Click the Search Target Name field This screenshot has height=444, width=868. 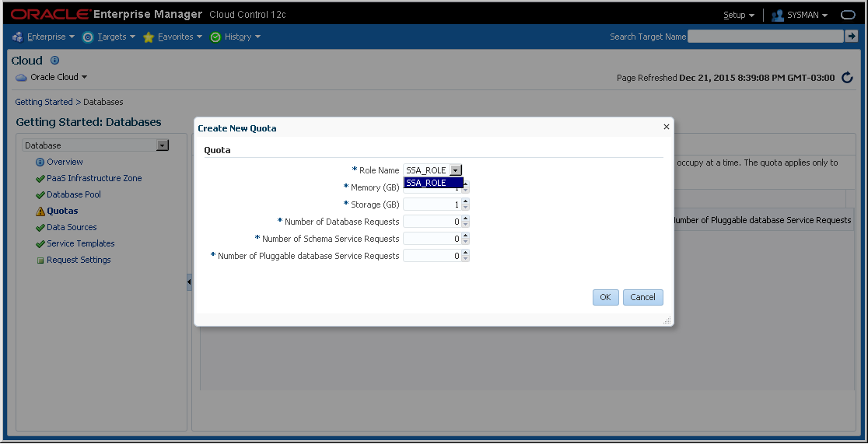coord(765,36)
